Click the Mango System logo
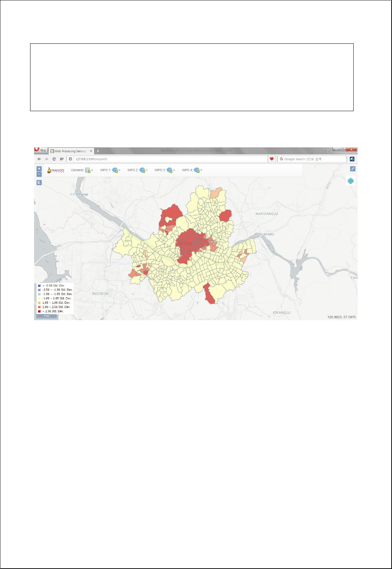Viewport: 392px width, 569px height. click(x=56, y=170)
